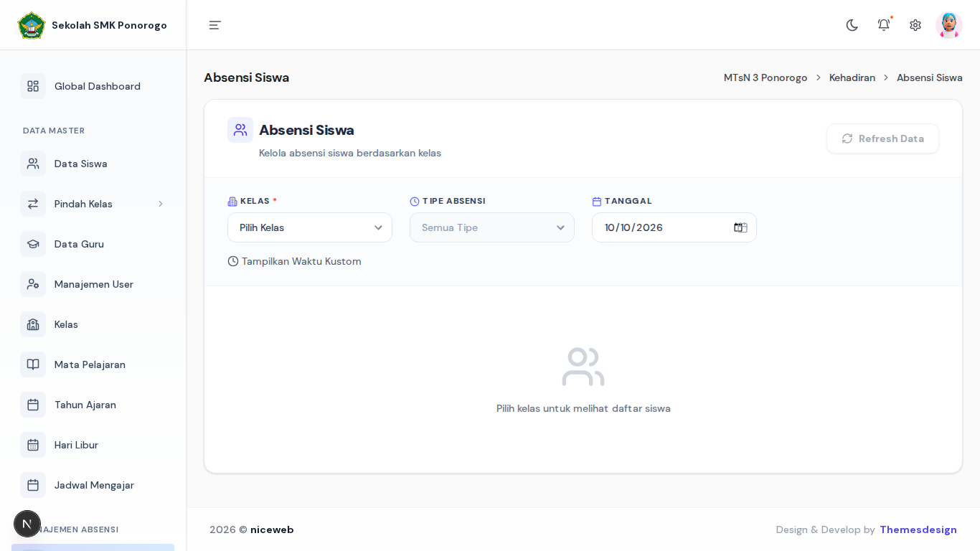
Task: Toggle Tampilkan Waktu Kustom
Action: pyautogui.click(x=295, y=261)
